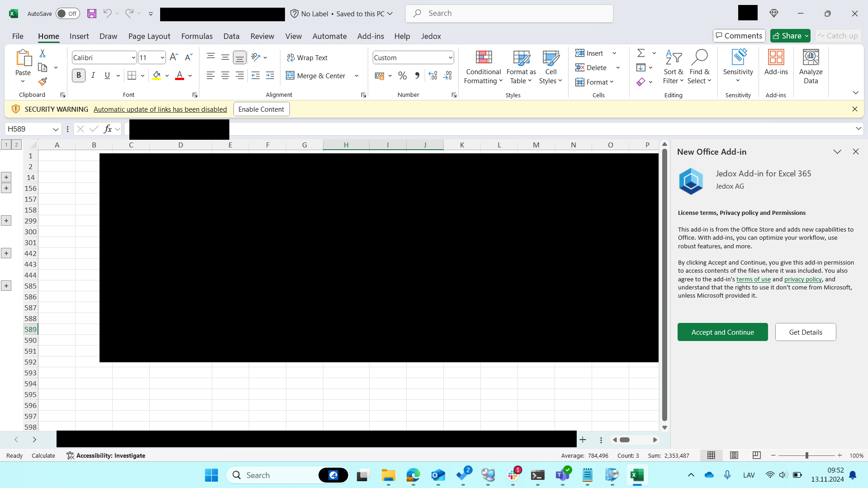868x488 pixels.
Task: Toggle Bold formatting
Action: tap(79, 76)
